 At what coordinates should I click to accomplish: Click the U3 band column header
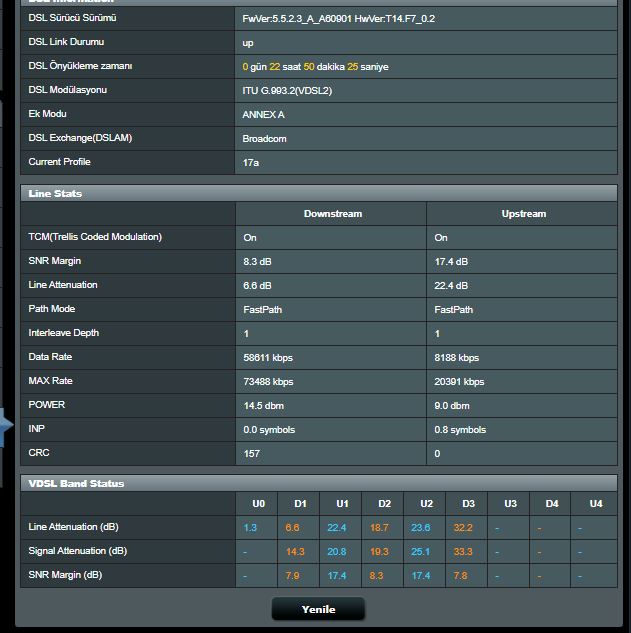pyautogui.click(x=510, y=504)
